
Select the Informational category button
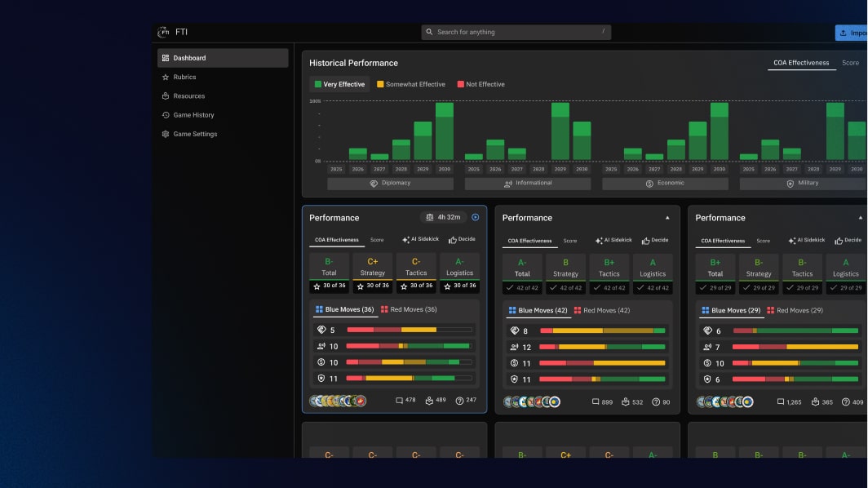point(528,184)
